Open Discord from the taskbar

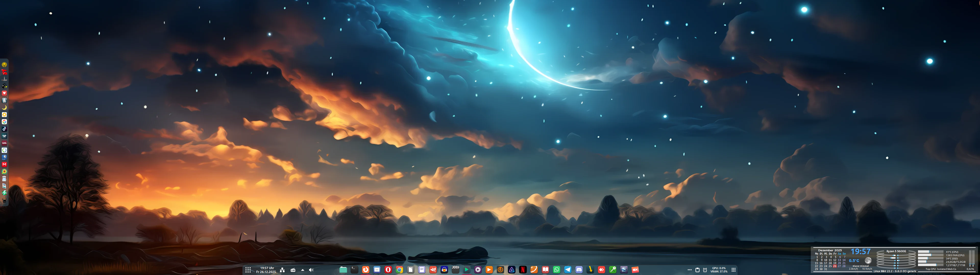tap(579, 270)
